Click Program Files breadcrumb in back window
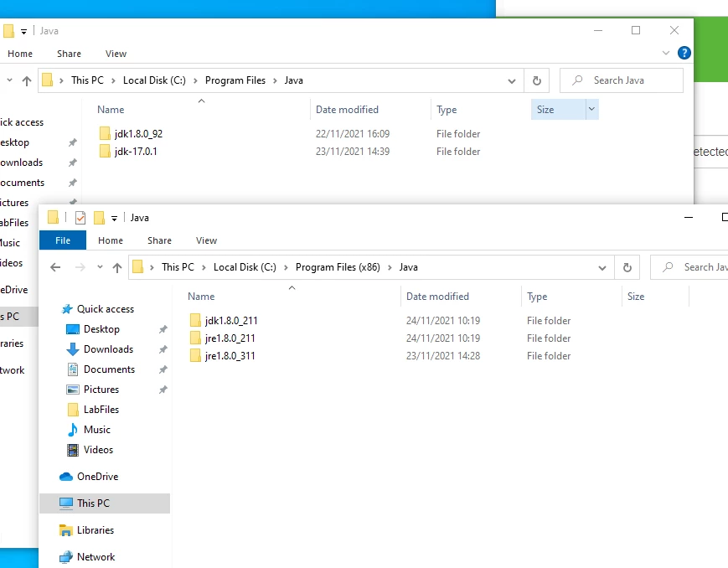Screen dimensions: 728x568 pos(235,80)
